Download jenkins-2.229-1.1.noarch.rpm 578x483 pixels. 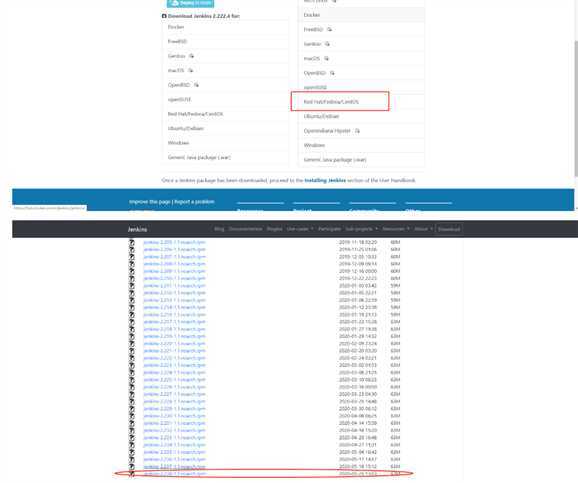(174, 409)
